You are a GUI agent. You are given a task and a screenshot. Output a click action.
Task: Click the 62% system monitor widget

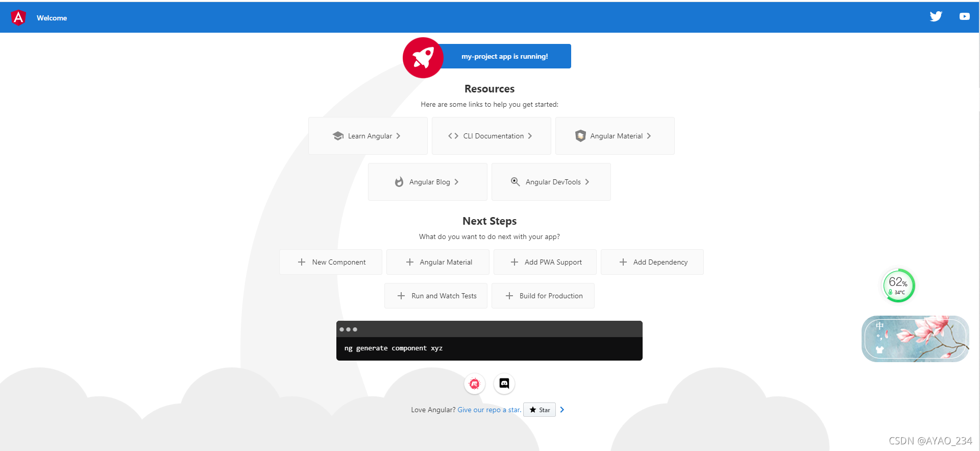(898, 286)
